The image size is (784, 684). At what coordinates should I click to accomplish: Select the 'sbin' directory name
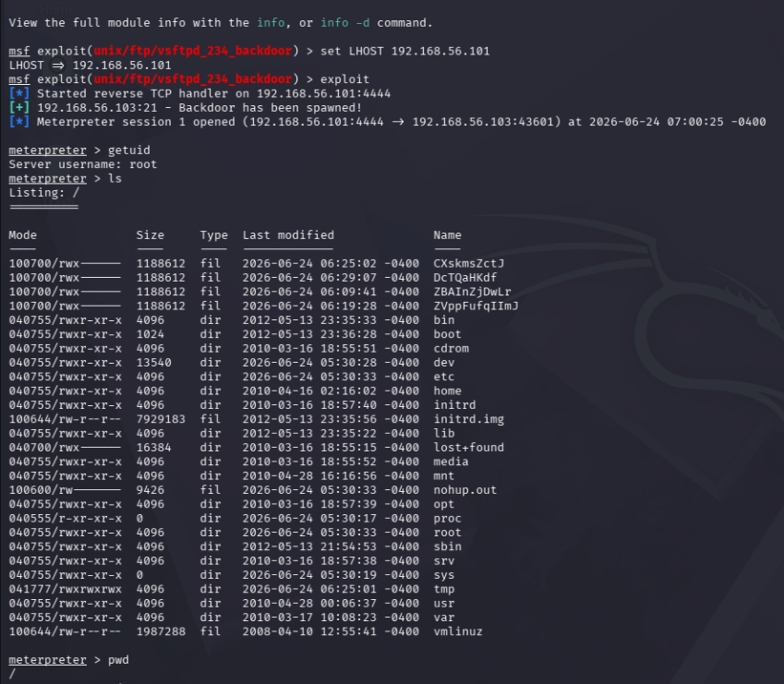(x=448, y=546)
